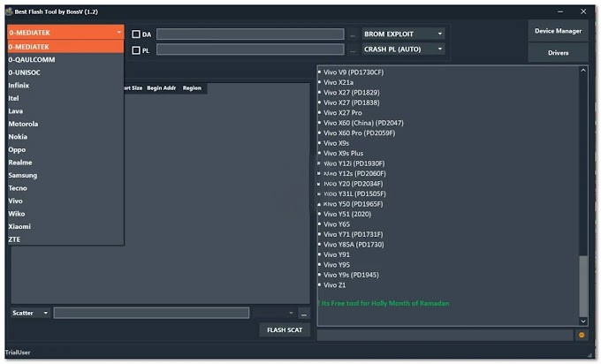This screenshot has height=364, width=601.
Task: Choose Infinix from the brand list
Action: coord(65,86)
